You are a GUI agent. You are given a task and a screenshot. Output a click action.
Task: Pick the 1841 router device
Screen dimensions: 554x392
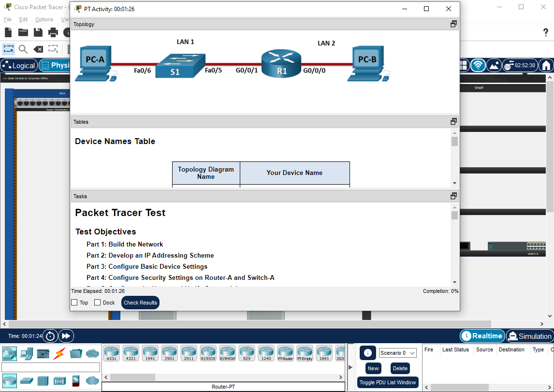coord(324,353)
